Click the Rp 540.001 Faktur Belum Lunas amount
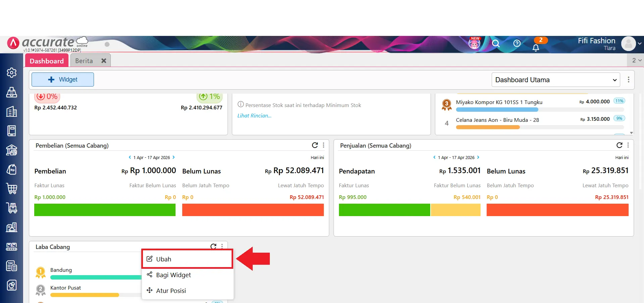This screenshot has width=644, height=303. click(x=467, y=197)
